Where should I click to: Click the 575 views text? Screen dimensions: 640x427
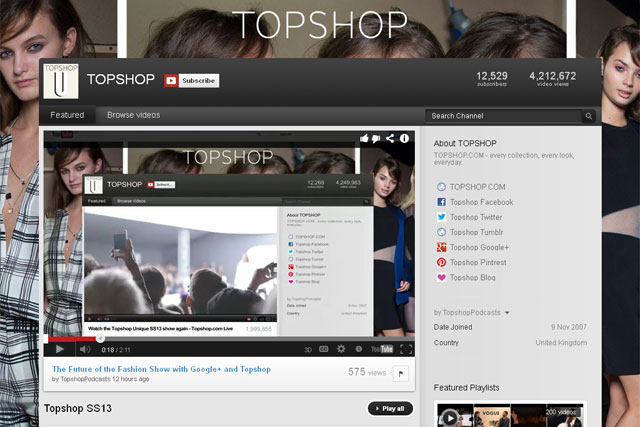coord(367,372)
